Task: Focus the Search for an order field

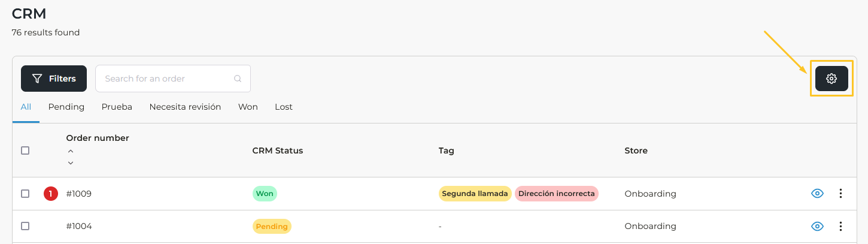Action: [165, 79]
